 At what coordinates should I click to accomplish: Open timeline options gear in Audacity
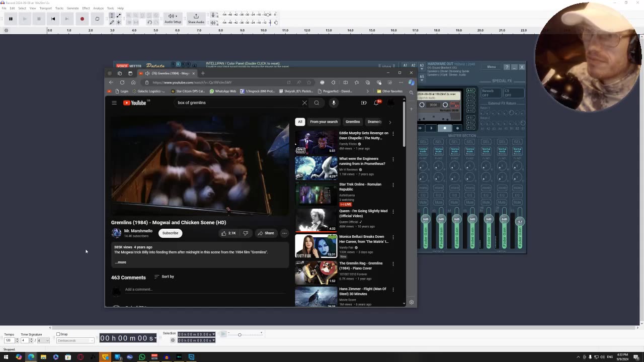[6, 30]
